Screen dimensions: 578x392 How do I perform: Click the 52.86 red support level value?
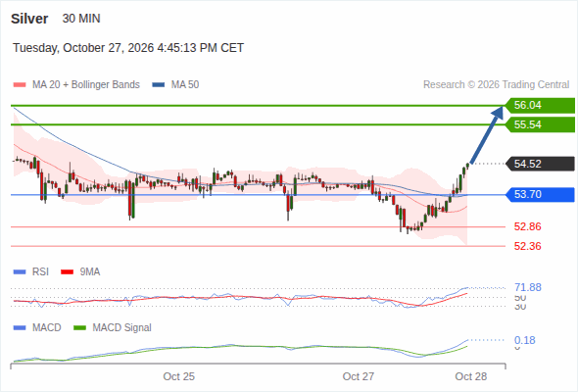[528, 226]
